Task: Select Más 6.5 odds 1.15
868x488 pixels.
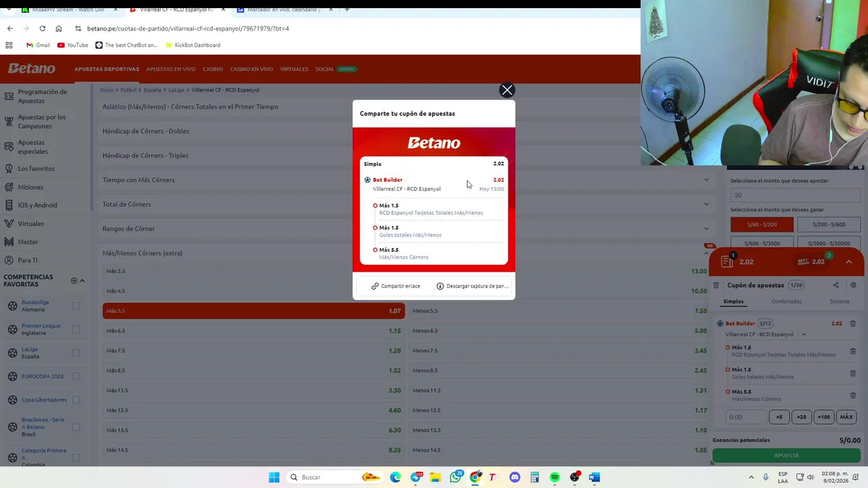Action: pos(254,331)
